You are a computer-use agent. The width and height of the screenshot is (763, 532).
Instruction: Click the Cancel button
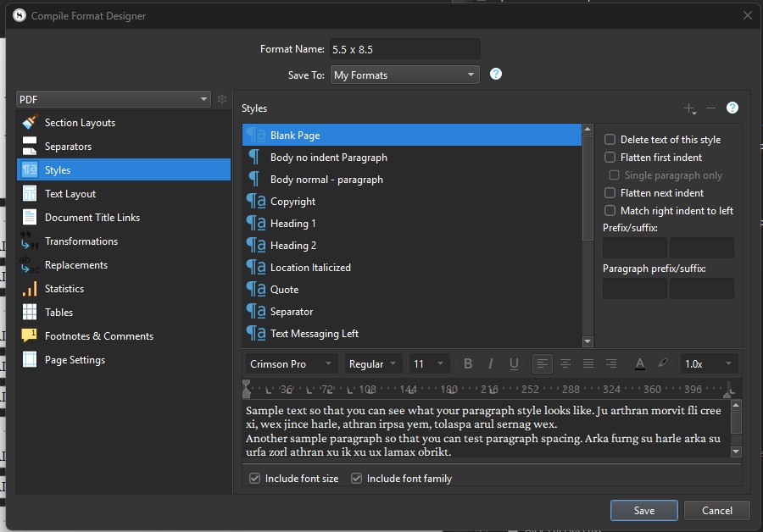coord(716,510)
